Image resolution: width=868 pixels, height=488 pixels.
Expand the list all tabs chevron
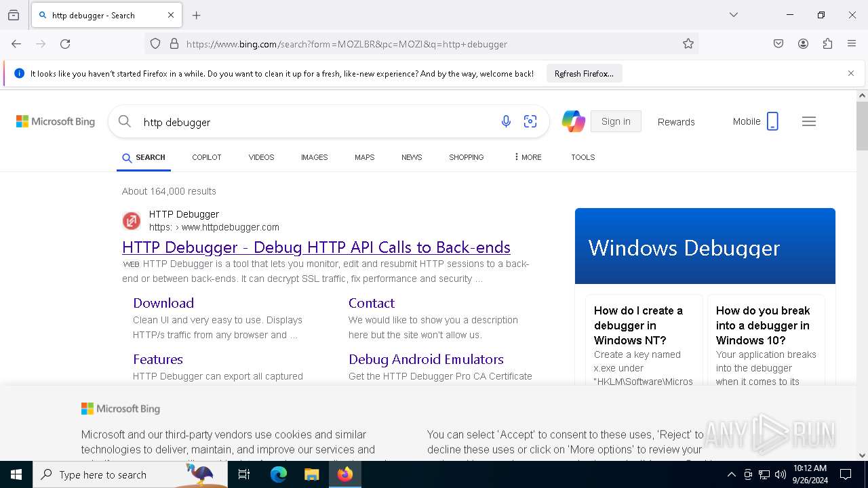(734, 15)
